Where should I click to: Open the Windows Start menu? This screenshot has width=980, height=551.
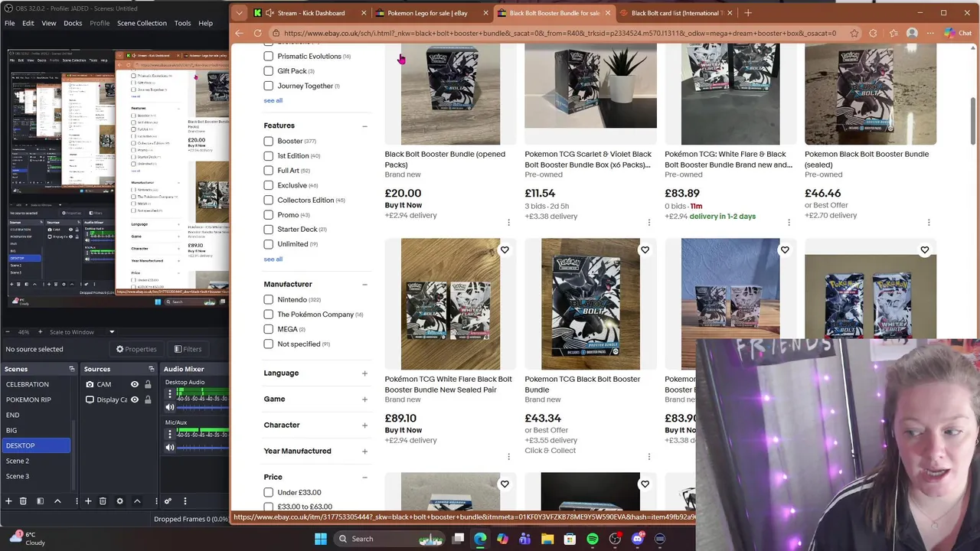320,539
